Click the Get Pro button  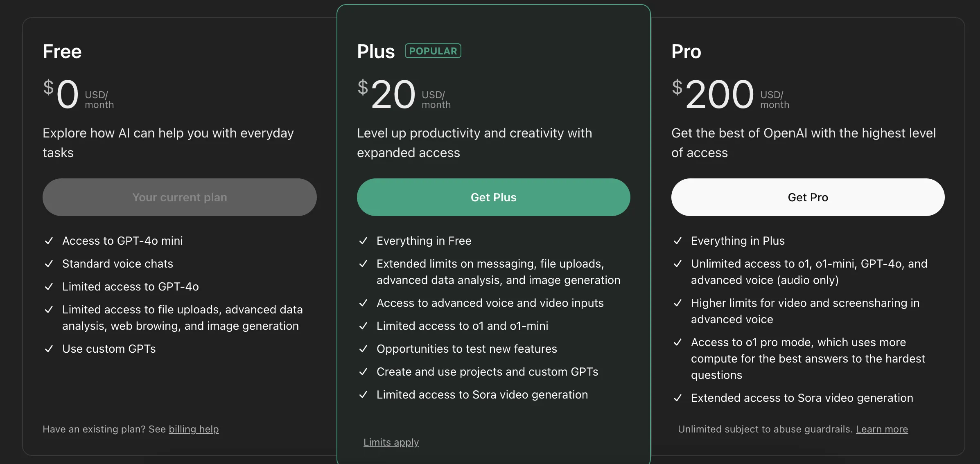pos(808,197)
